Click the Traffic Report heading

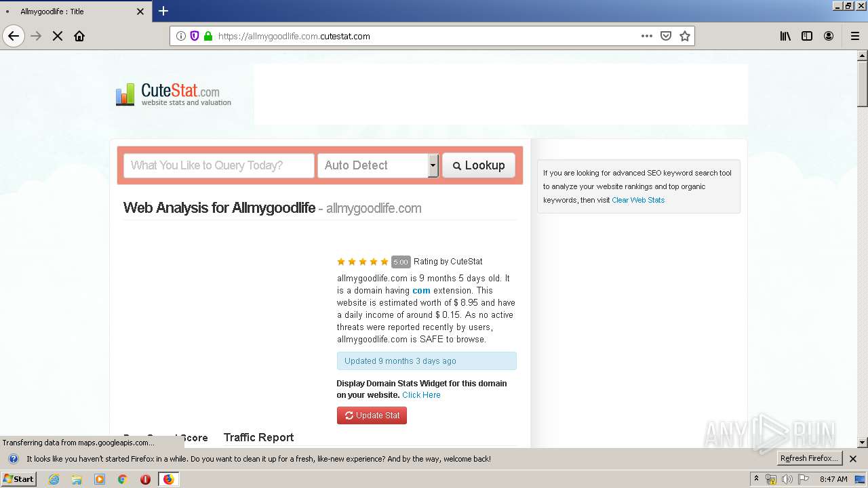point(258,438)
